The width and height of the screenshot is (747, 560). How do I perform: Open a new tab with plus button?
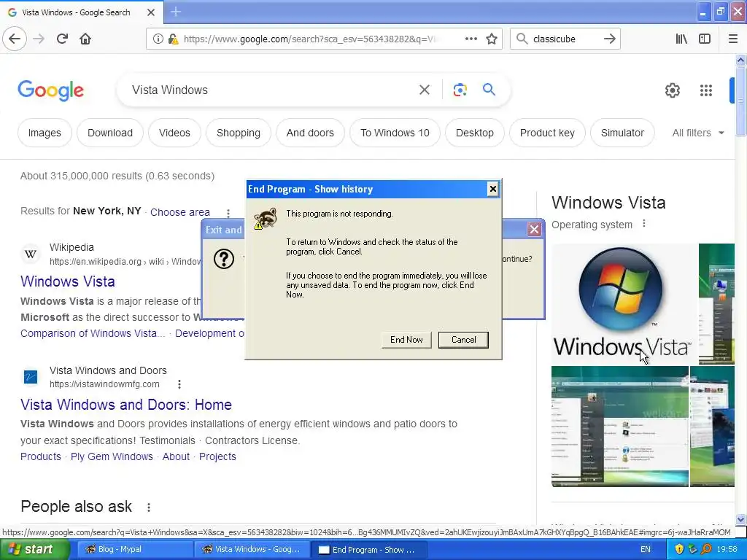tap(176, 12)
